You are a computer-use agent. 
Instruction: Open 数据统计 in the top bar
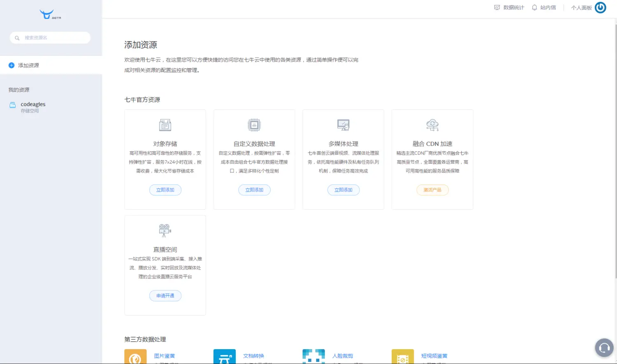click(509, 7)
